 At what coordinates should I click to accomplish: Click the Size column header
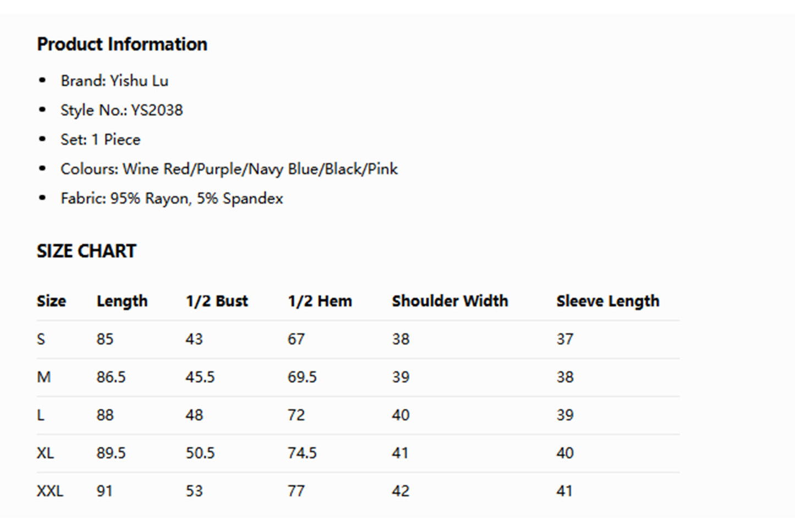click(x=51, y=301)
